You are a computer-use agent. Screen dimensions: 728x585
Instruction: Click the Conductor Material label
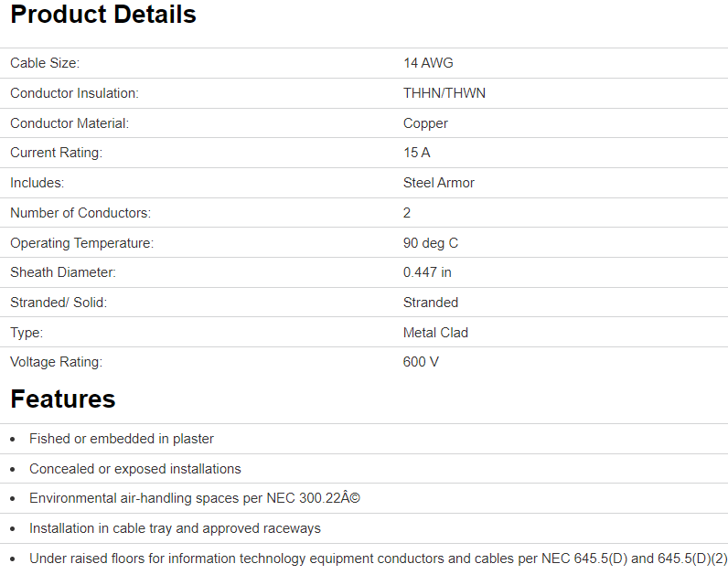coord(70,123)
